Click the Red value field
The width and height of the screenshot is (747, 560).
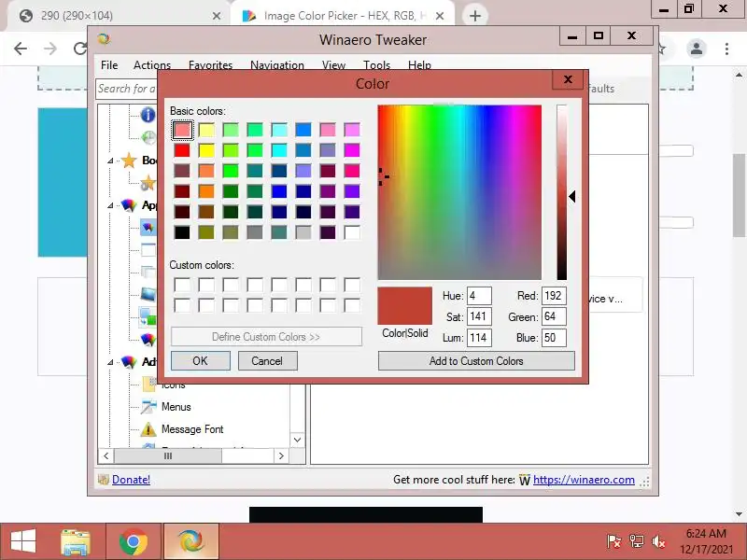point(554,296)
